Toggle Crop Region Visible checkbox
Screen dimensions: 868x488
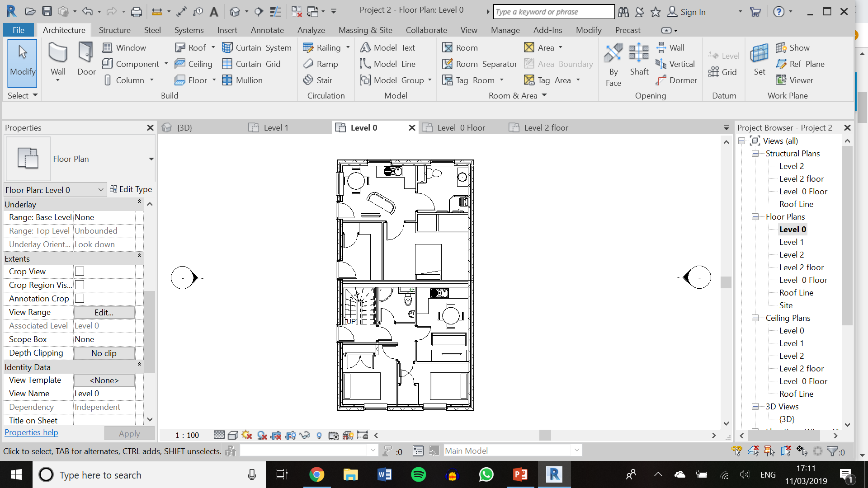(80, 285)
